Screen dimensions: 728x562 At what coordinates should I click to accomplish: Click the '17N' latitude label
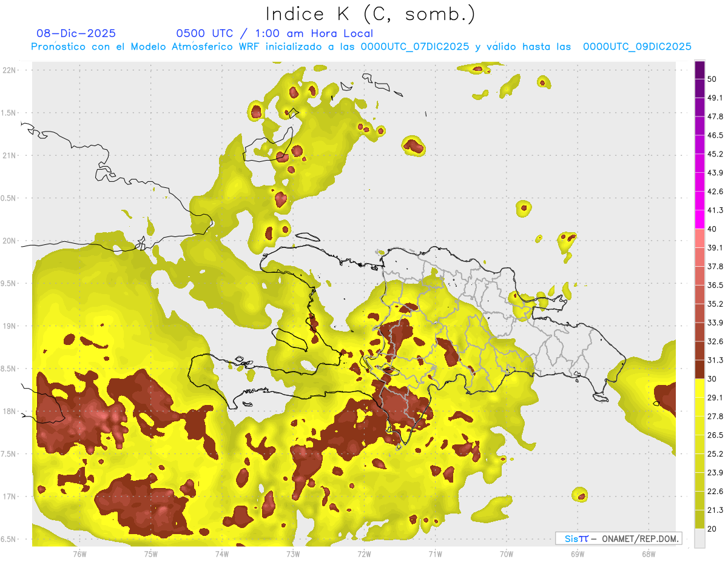9,497
